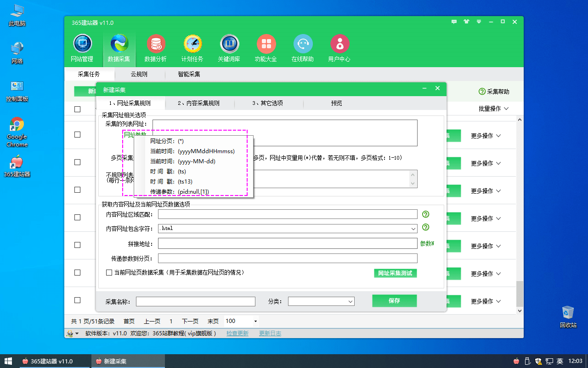Screen dimensions: 588x368
Task: Click the skin shirt icon in title bar
Action: click(x=467, y=22)
